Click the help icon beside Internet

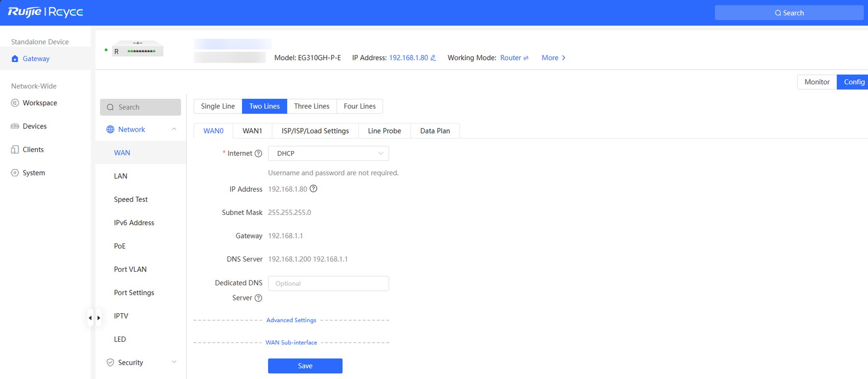(258, 154)
